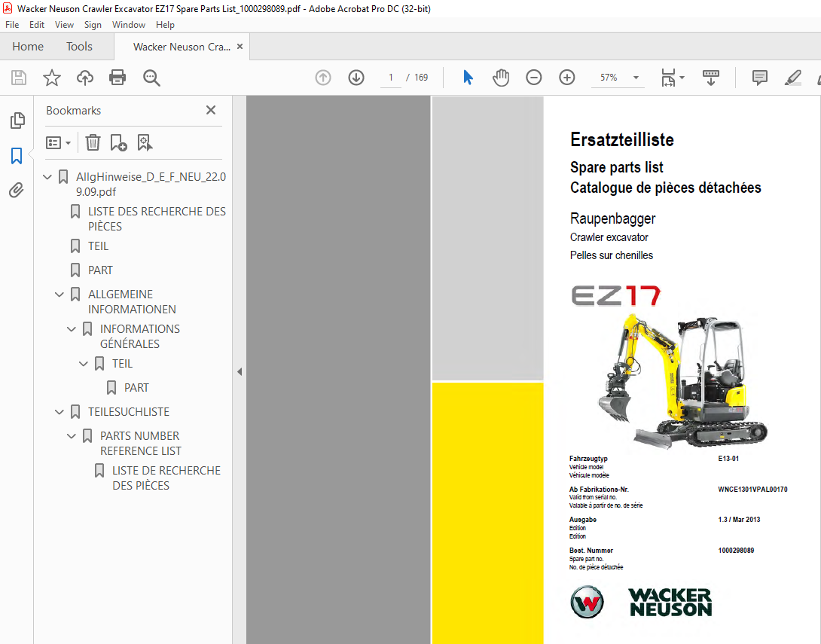Open page thumbnails panel
The image size is (821, 644).
(x=17, y=121)
